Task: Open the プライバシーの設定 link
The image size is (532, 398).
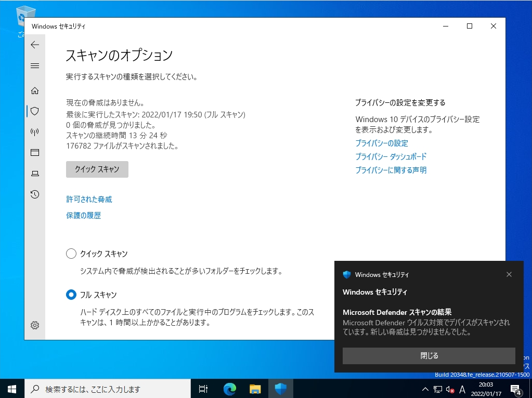Action: [x=382, y=143]
